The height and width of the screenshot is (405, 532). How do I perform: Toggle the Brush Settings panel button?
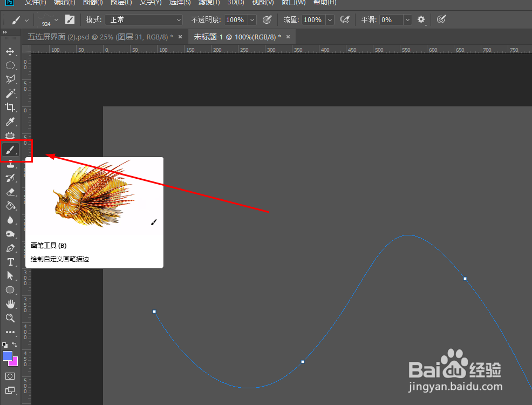(70, 19)
